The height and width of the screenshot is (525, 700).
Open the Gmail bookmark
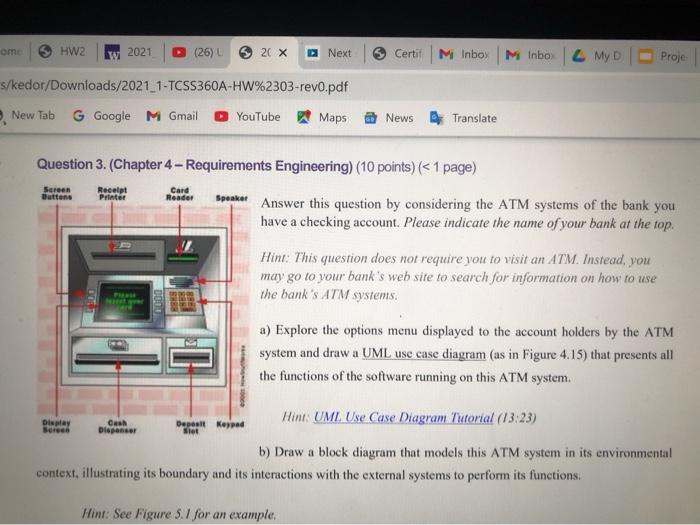pos(172,116)
